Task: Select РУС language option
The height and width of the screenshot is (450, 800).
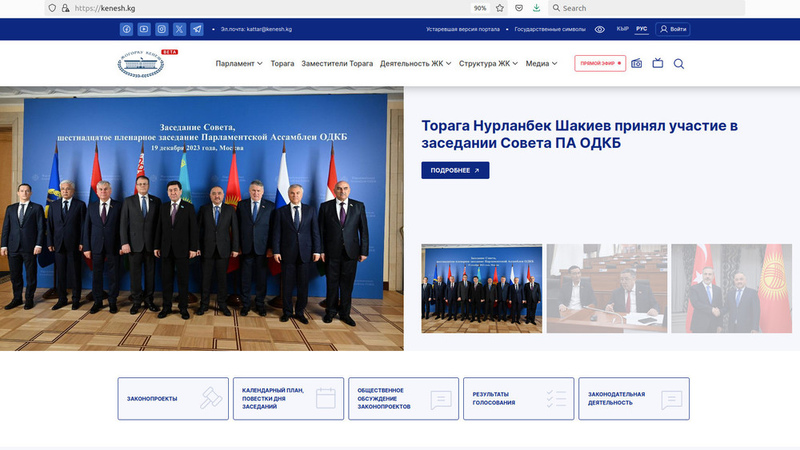Action: tap(641, 30)
